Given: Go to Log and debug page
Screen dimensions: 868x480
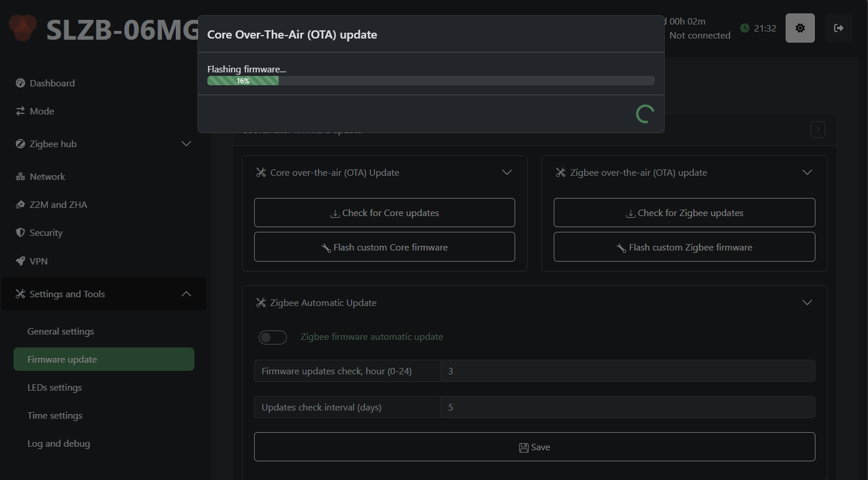Looking at the screenshot, I should pos(58,443).
